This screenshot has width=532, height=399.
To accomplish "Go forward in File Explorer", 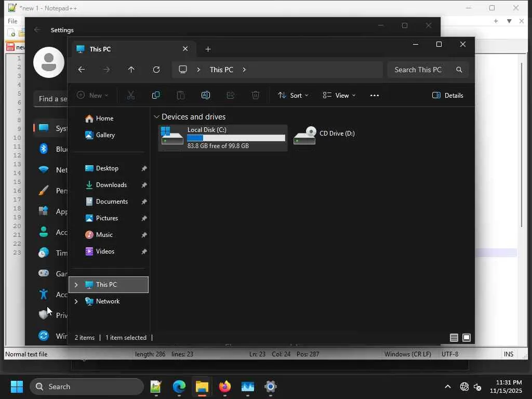I will click(x=107, y=70).
